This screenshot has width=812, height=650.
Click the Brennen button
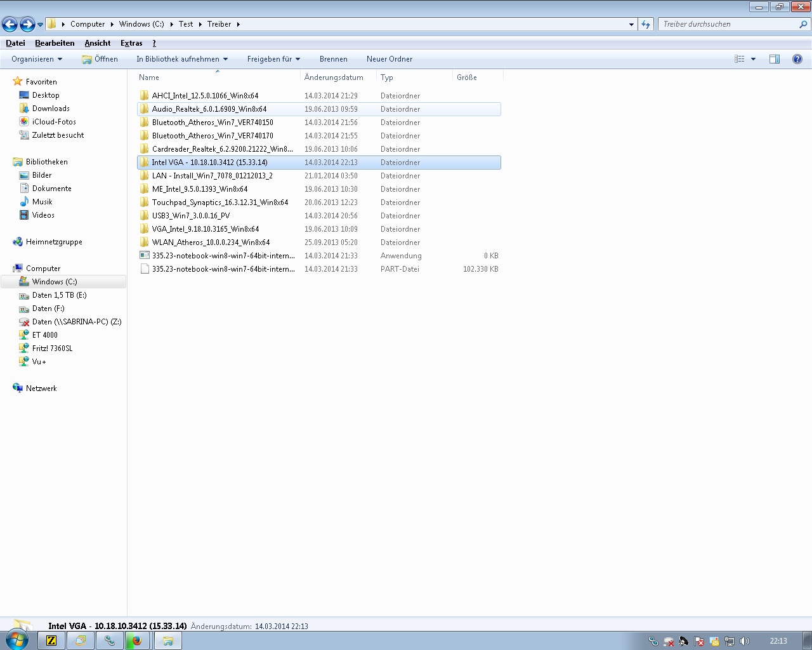coord(333,59)
